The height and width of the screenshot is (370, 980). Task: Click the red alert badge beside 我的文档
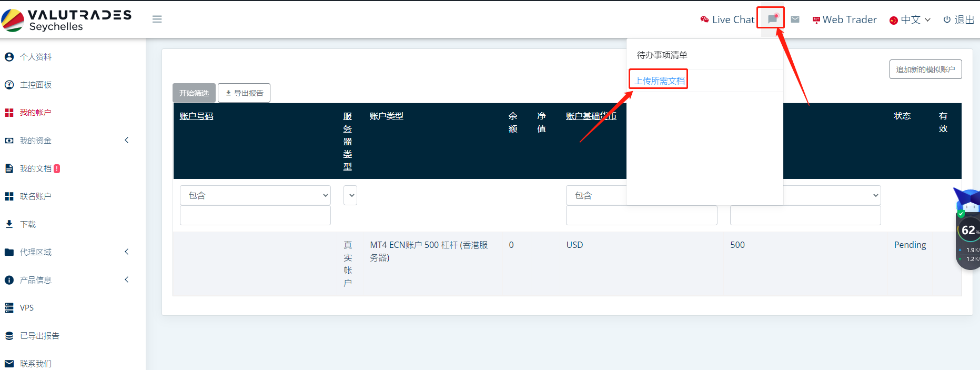[57, 168]
